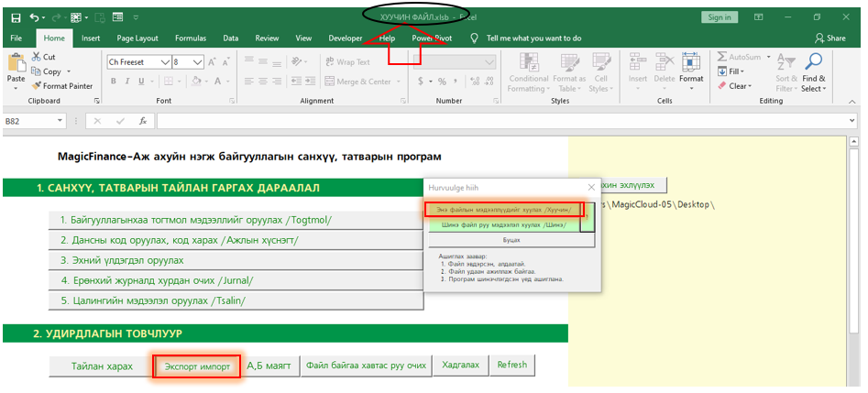868x393 pixels.
Task: Click the Refresh button
Action: pyautogui.click(x=511, y=365)
